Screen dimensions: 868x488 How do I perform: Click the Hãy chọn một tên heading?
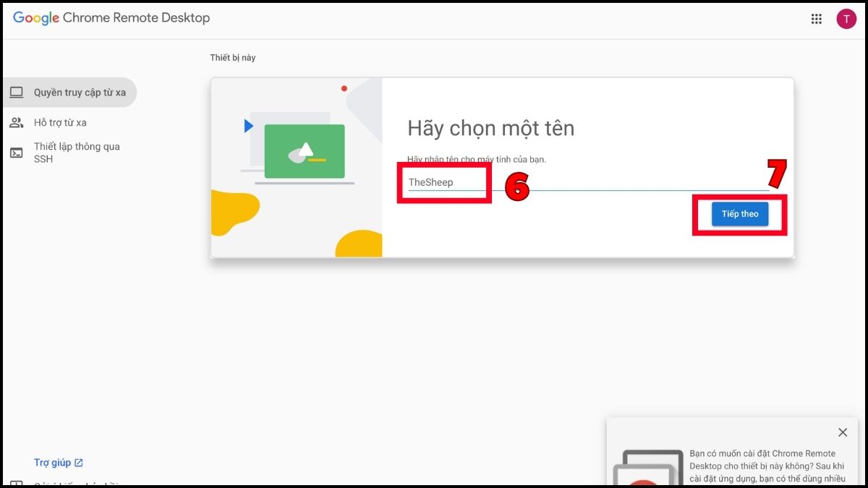click(490, 129)
